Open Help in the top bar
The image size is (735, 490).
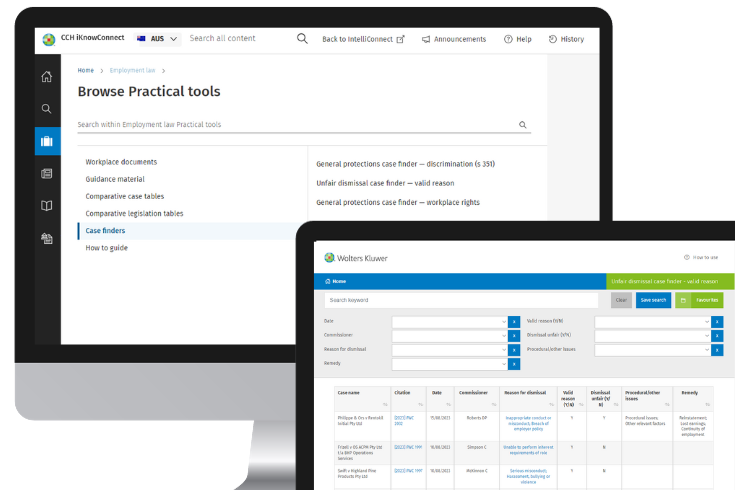[x=518, y=39]
